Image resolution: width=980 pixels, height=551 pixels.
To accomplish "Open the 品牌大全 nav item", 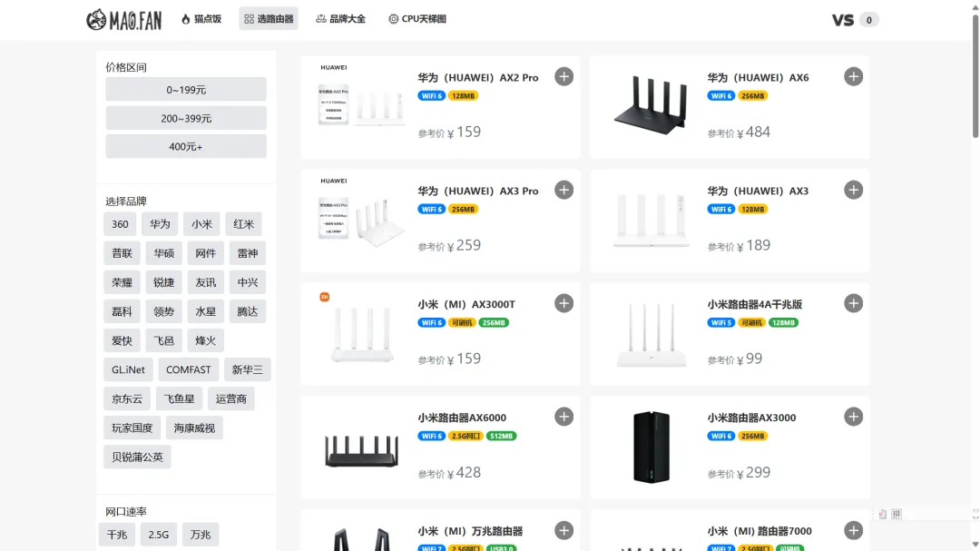I will pos(340,19).
